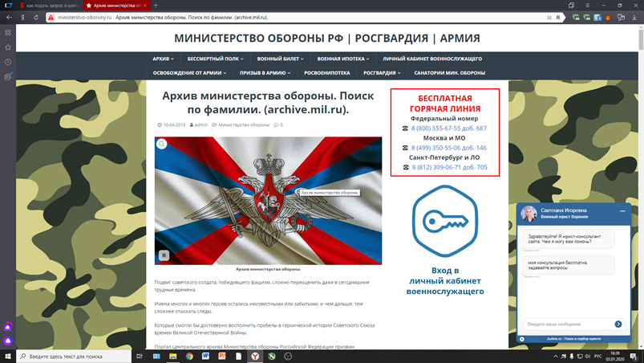Open Microsoft Word from the taskbar
Image resolution: width=644 pixels, height=363 pixels.
pyautogui.click(x=206, y=357)
